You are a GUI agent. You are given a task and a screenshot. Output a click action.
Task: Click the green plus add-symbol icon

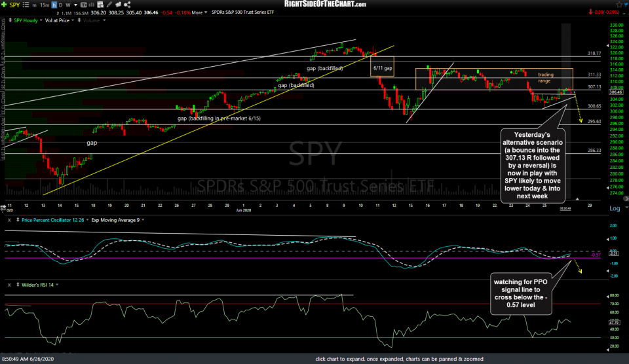[x=5, y=5]
